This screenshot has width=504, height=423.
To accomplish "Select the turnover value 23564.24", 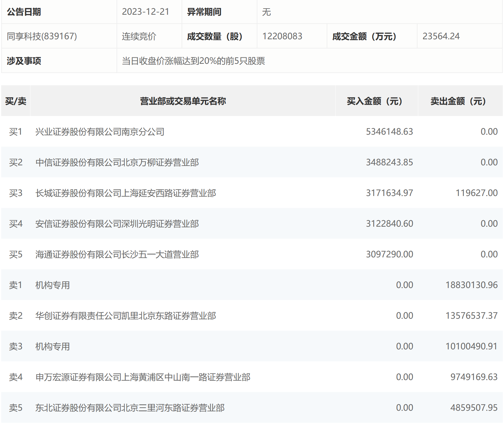I will [x=441, y=36].
